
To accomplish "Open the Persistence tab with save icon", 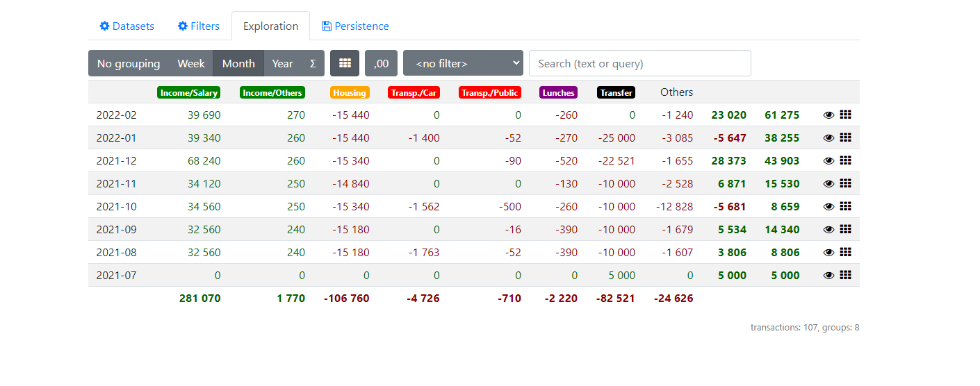I will coord(354,26).
